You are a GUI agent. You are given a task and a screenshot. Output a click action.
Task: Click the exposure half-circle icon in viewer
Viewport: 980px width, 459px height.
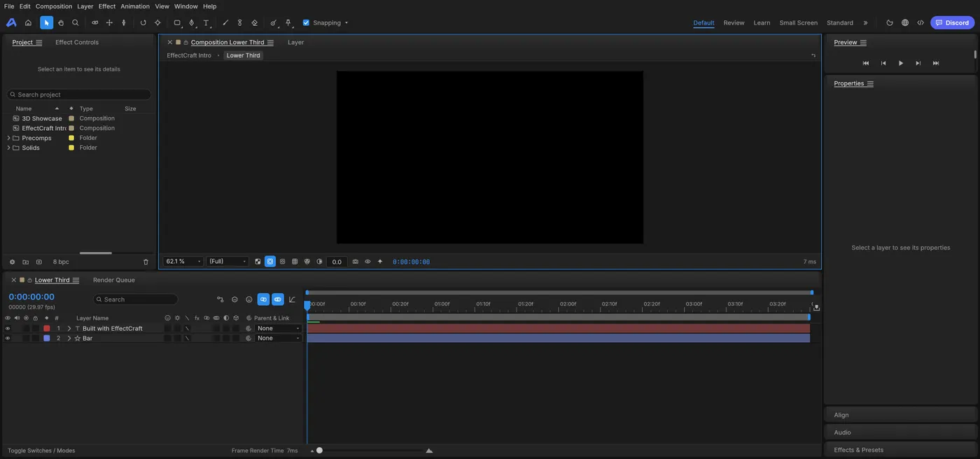[x=319, y=262]
